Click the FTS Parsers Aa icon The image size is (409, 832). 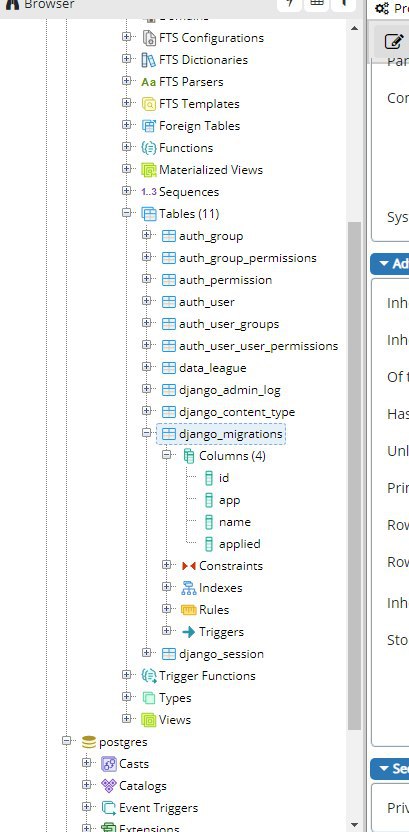click(149, 82)
